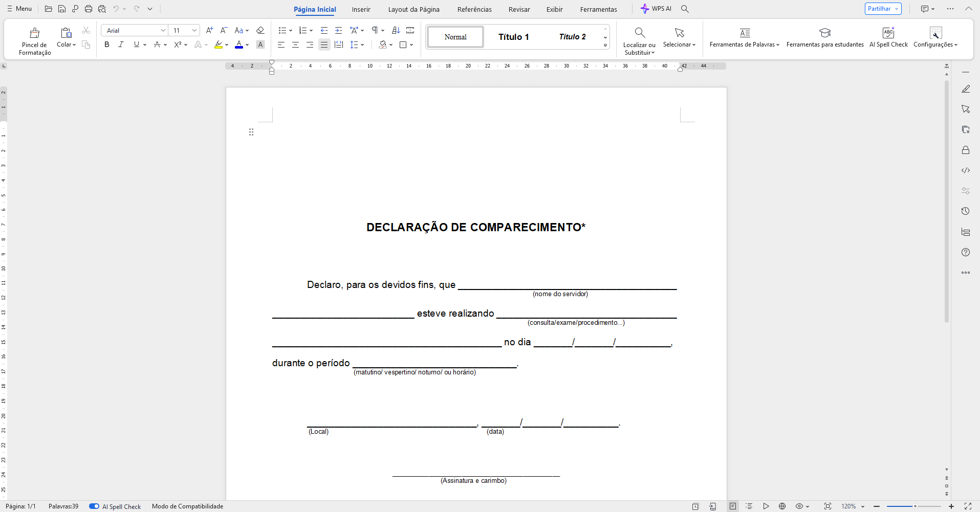Screen dimensions: 980x512
Task: Click the help question mark icon in sidebar
Action: click(966, 252)
